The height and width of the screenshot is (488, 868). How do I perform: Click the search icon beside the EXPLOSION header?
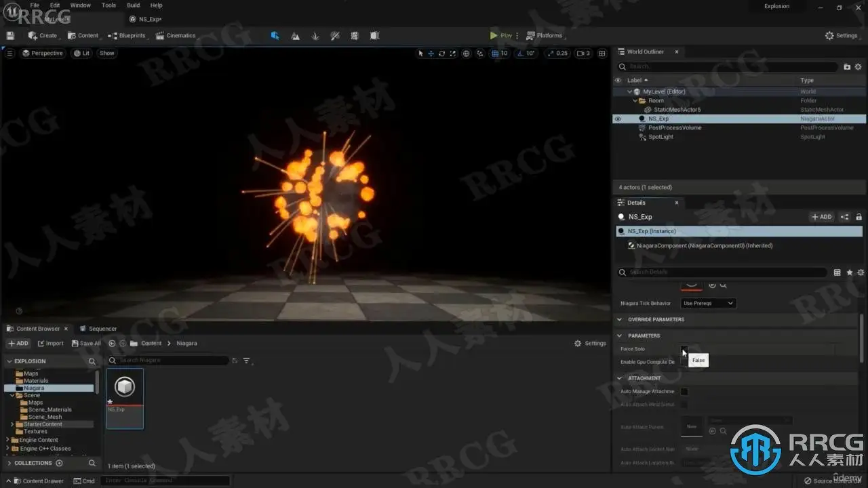pos(92,361)
